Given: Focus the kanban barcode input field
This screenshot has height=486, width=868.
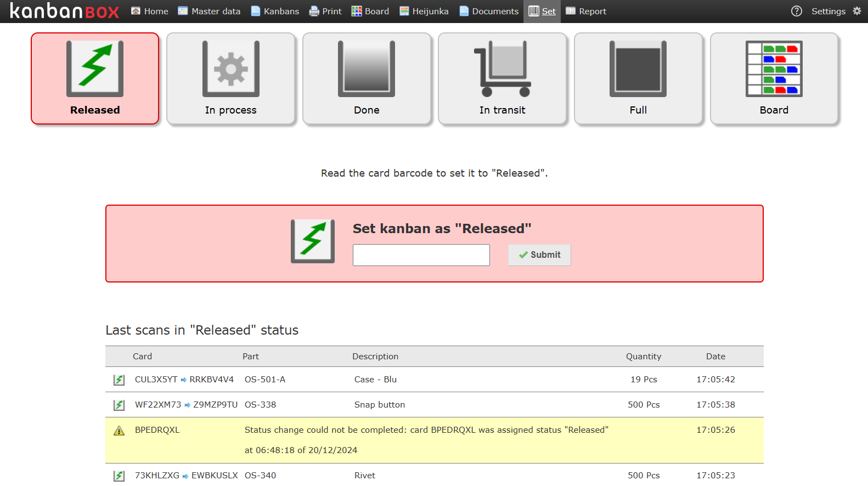Looking at the screenshot, I should point(421,255).
